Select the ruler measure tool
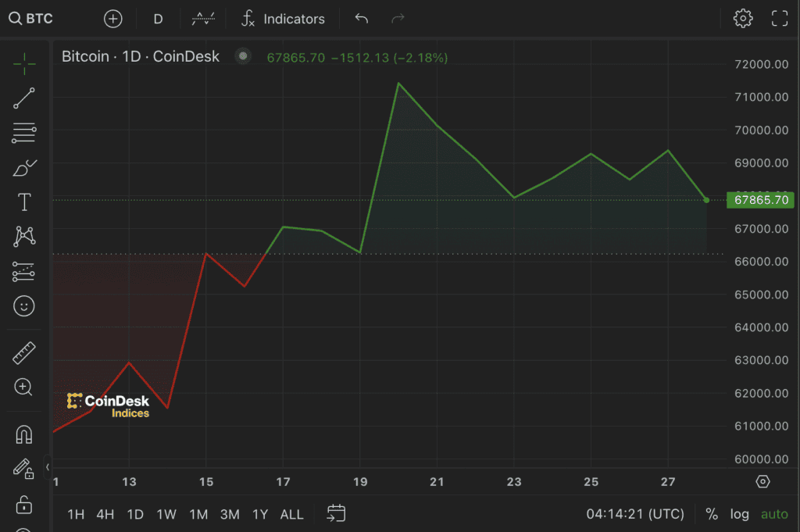Viewport: 800px width, 532px height. (x=24, y=353)
